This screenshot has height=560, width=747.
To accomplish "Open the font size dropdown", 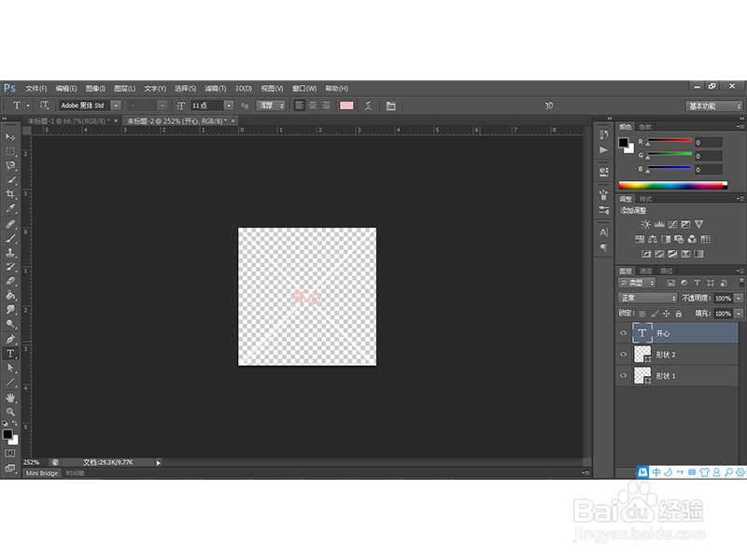I will point(229,105).
